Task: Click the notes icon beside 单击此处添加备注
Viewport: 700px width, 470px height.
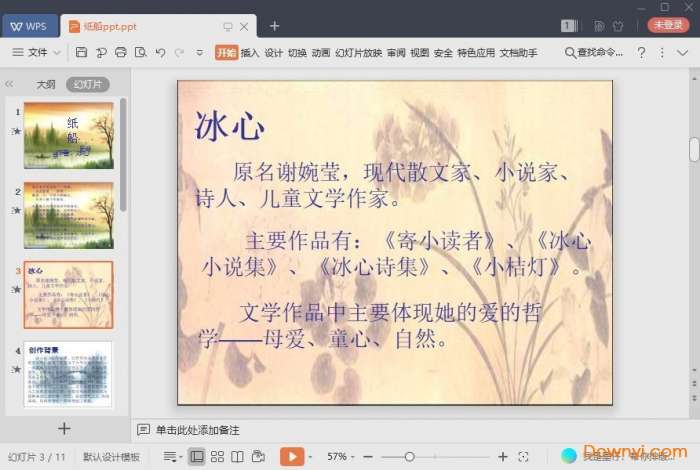Action: click(x=143, y=430)
